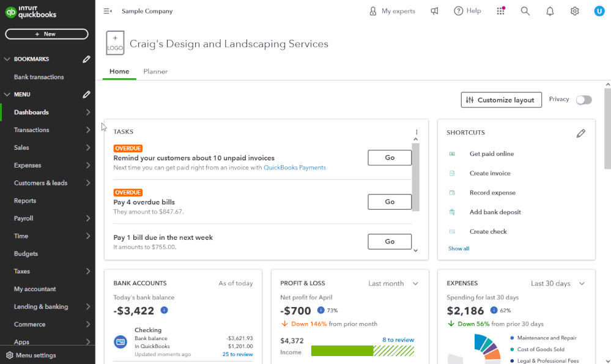
Task: Open the Expenses Last 30 days dropdown
Action: coord(557,283)
